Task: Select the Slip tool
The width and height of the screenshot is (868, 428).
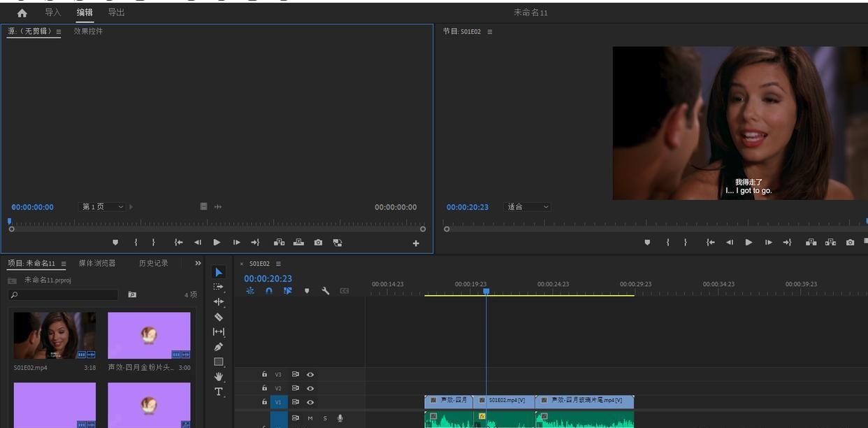Action: pyautogui.click(x=219, y=331)
